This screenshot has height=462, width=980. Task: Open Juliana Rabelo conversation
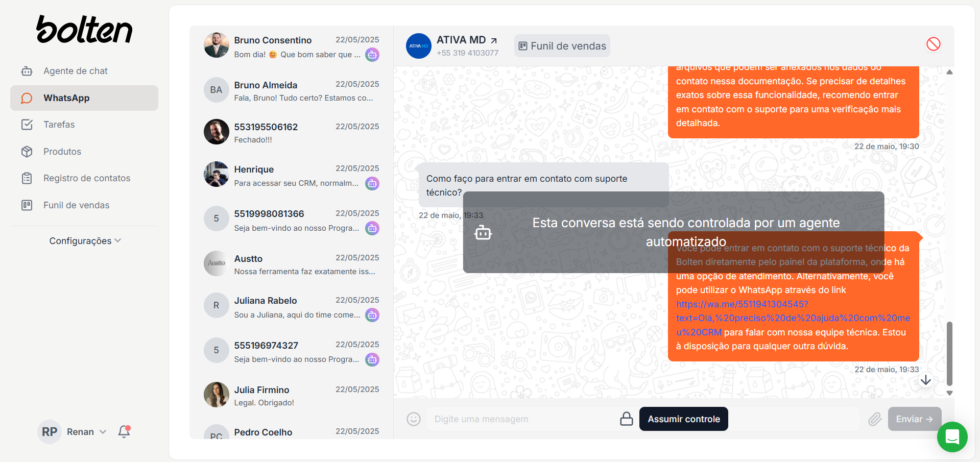pyautogui.click(x=292, y=307)
